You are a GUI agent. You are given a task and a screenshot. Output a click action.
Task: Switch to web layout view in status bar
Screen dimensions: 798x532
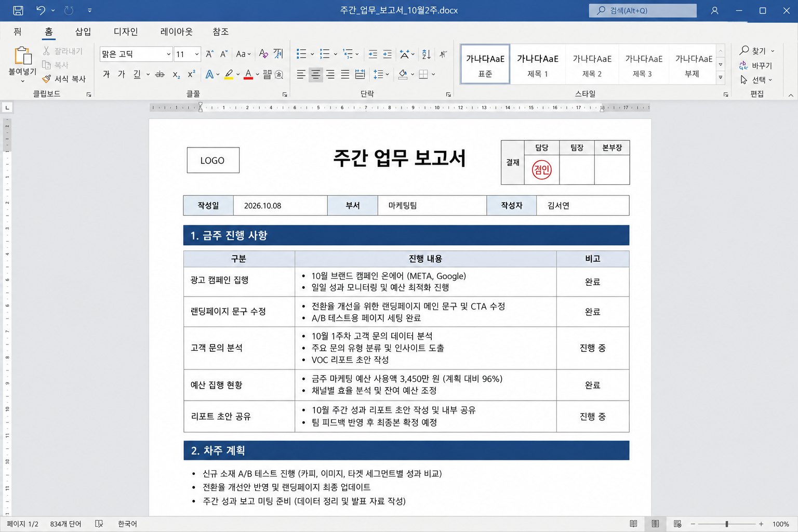tap(677, 524)
